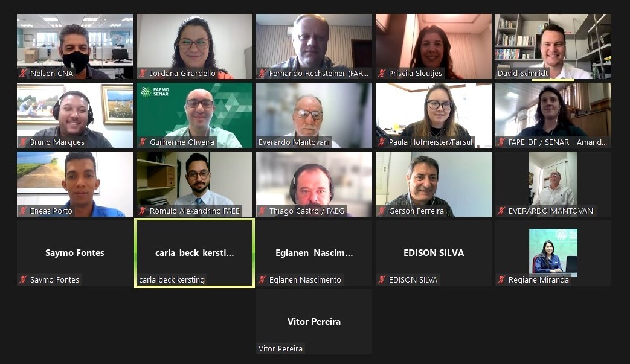Click muted mic icon beside EDISON SILVA label

click(382, 279)
